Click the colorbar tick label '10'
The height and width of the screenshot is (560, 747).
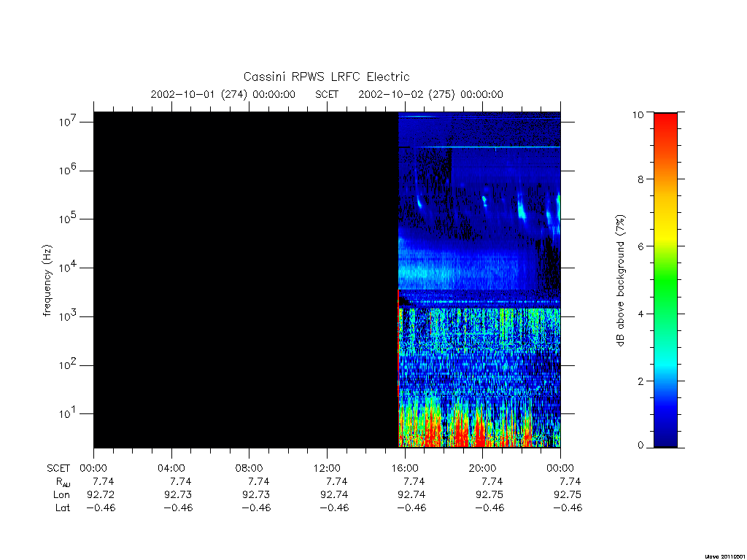[x=638, y=114]
